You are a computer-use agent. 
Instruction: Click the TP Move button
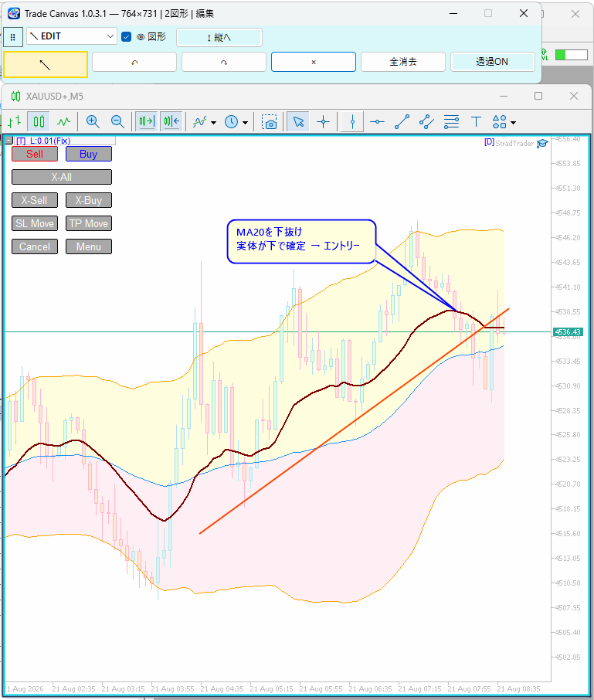pos(89,223)
